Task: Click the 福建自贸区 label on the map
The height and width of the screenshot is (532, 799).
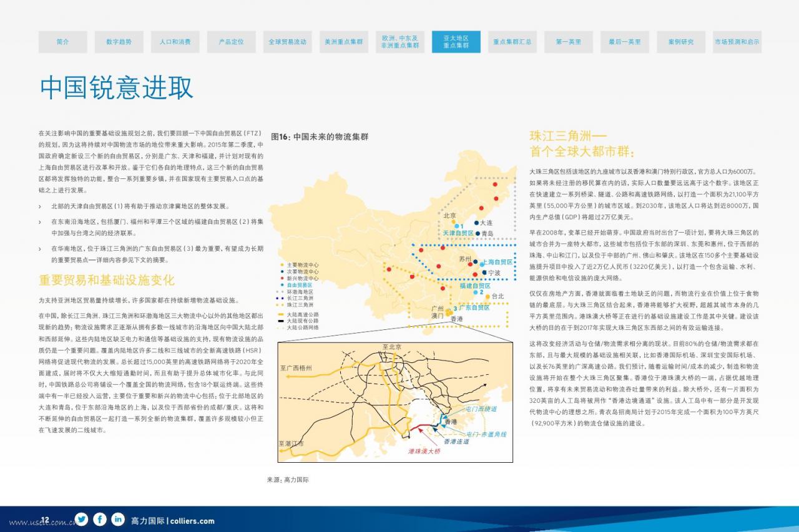Action: coord(475,286)
